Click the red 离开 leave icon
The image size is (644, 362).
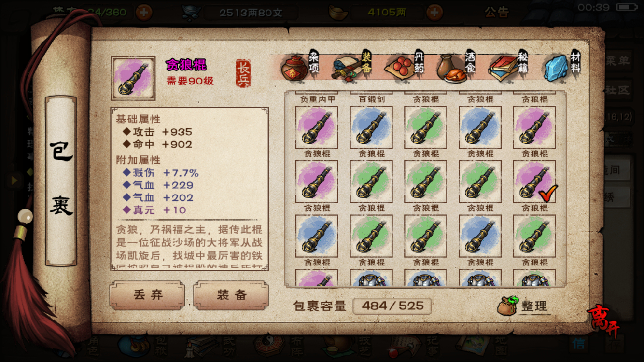(603, 319)
